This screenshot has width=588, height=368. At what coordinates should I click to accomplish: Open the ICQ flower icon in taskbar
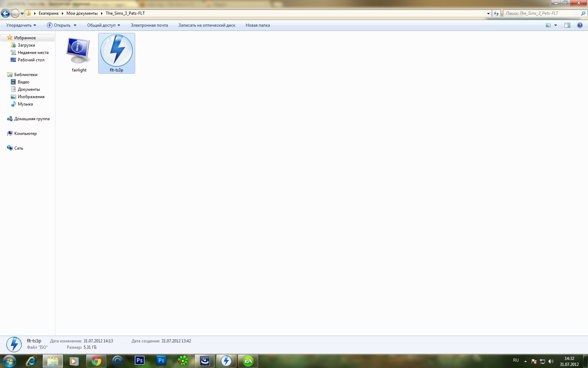(183, 361)
